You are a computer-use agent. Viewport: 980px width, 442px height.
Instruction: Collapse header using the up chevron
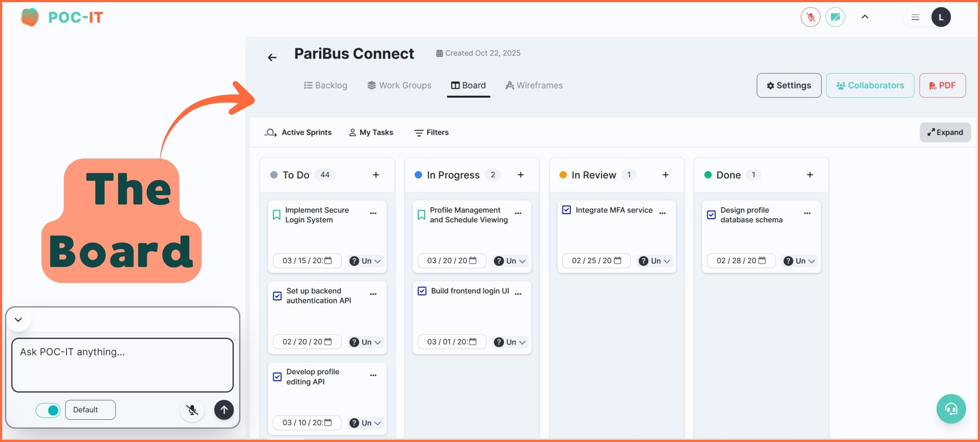point(864,17)
